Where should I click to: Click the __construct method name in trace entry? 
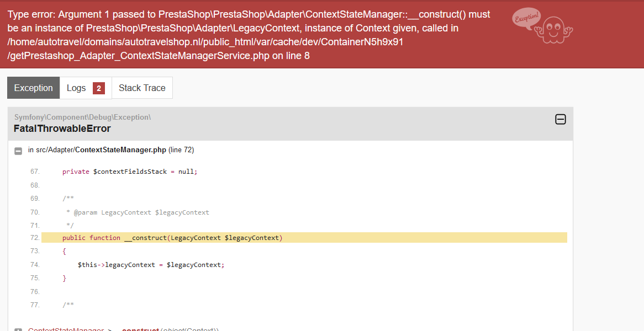point(140,329)
